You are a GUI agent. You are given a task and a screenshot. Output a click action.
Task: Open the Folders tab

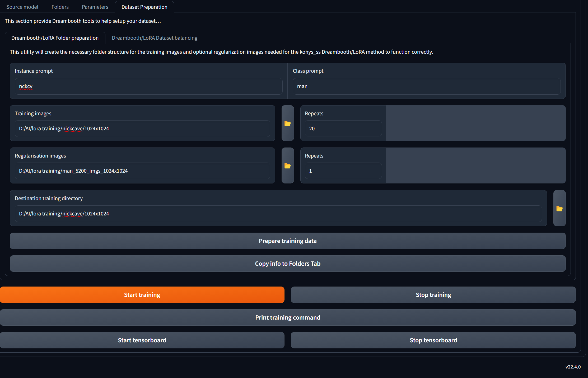point(60,7)
